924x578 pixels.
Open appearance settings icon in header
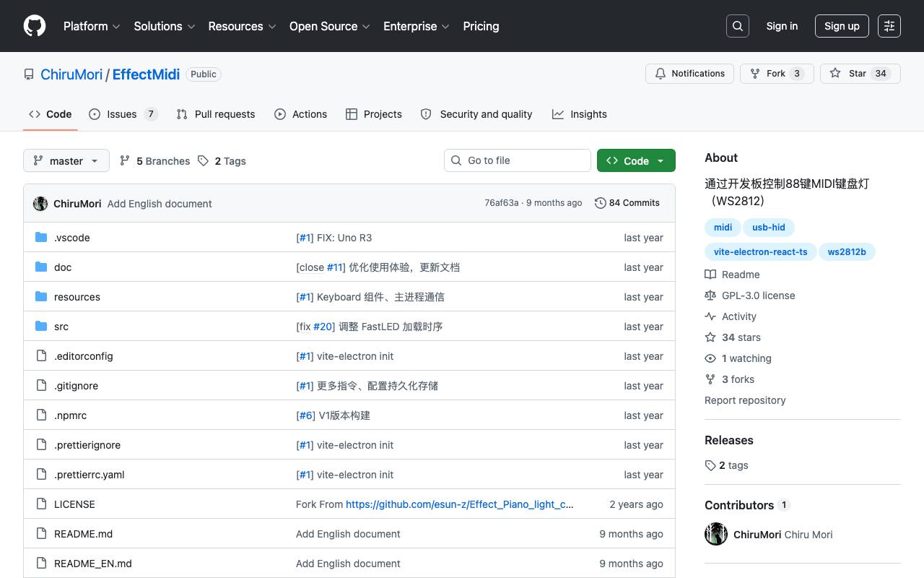point(889,26)
